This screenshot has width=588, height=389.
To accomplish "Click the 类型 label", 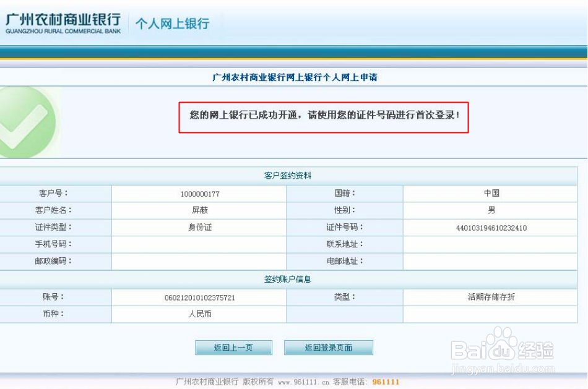I will [x=345, y=297].
